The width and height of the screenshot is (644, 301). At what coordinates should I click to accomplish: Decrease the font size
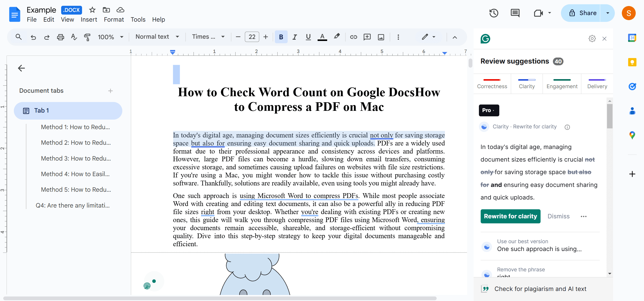[x=238, y=37]
